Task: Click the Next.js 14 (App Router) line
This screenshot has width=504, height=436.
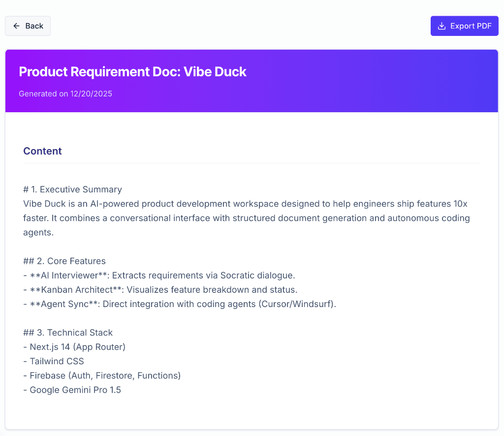Action: (74, 347)
